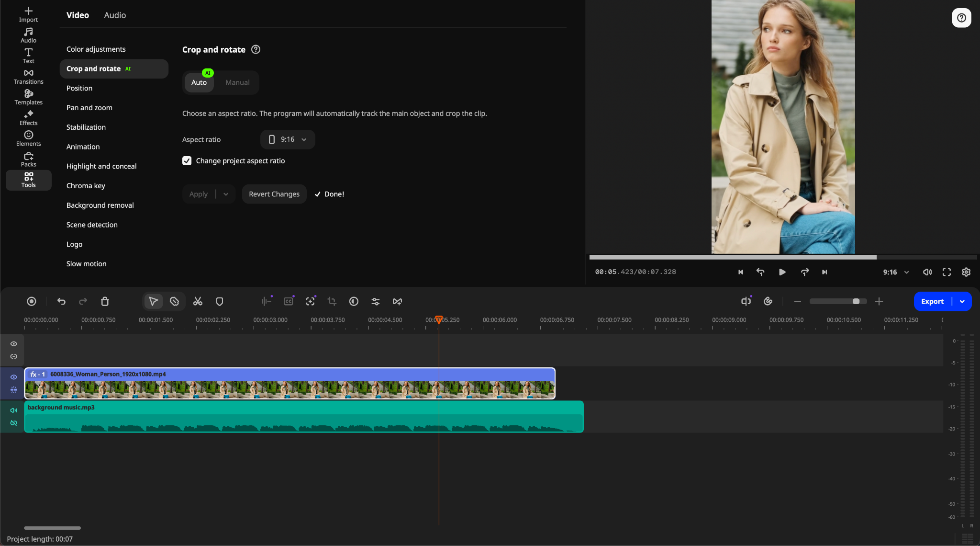Screen dimensions: 980x546
Task: Hide the video track with eye icon
Action: pyautogui.click(x=14, y=377)
